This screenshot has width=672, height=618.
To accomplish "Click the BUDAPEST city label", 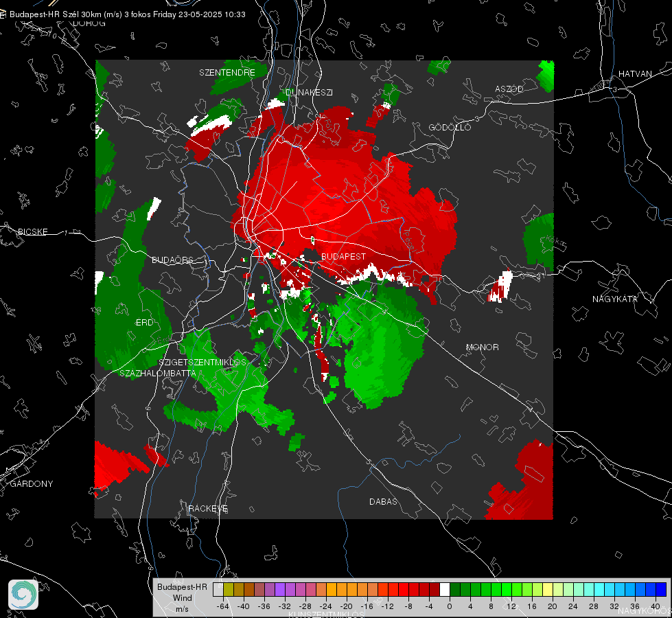I will click(x=343, y=256).
